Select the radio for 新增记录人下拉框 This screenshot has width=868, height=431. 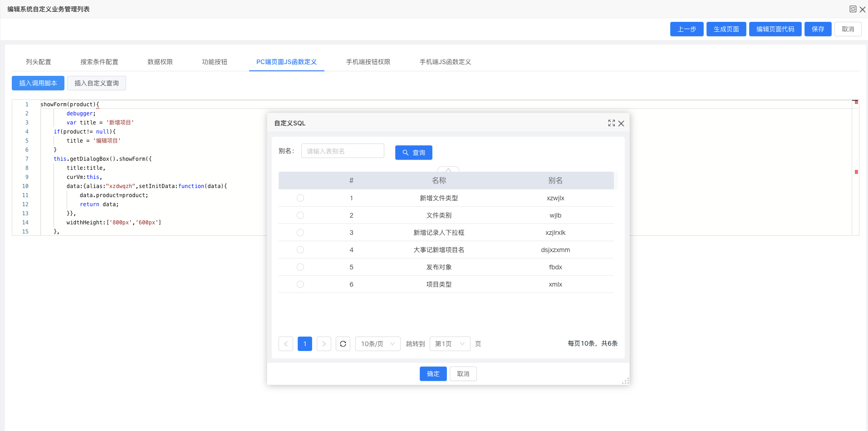tap(300, 233)
